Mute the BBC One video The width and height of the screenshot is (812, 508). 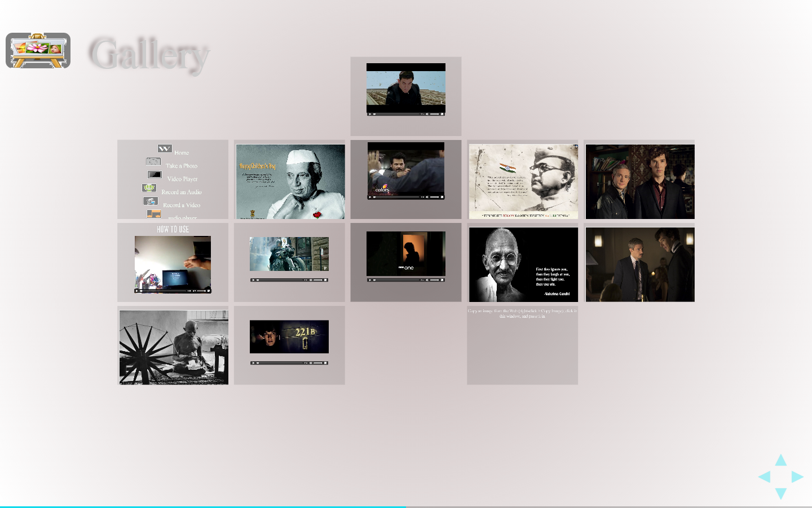click(x=427, y=280)
